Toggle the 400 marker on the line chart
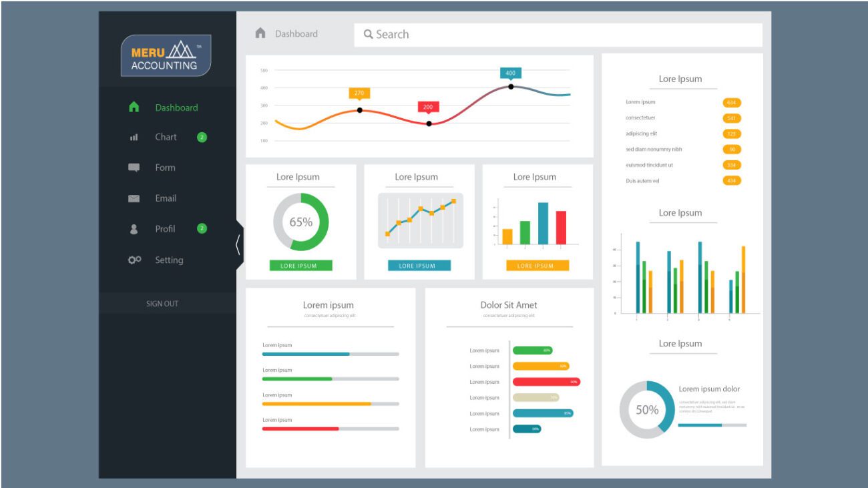This screenshot has width=868, height=488. pyautogui.click(x=509, y=74)
